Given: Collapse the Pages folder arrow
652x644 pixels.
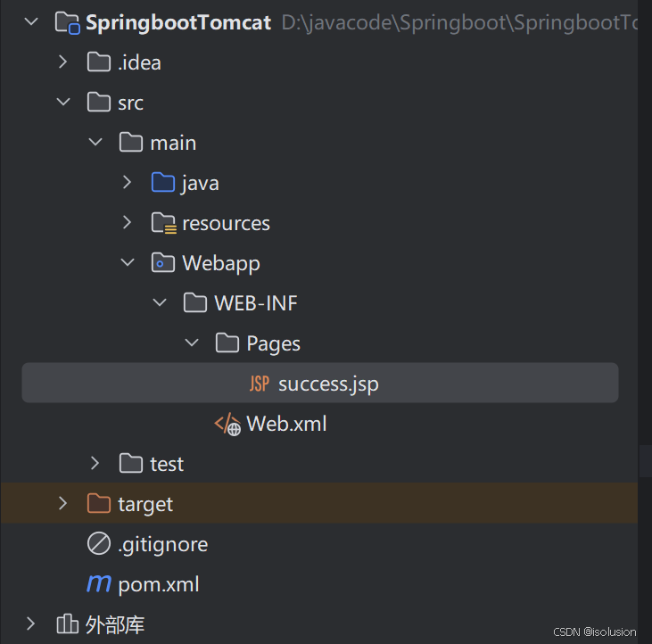Looking at the screenshot, I should [x=192, y=343].
